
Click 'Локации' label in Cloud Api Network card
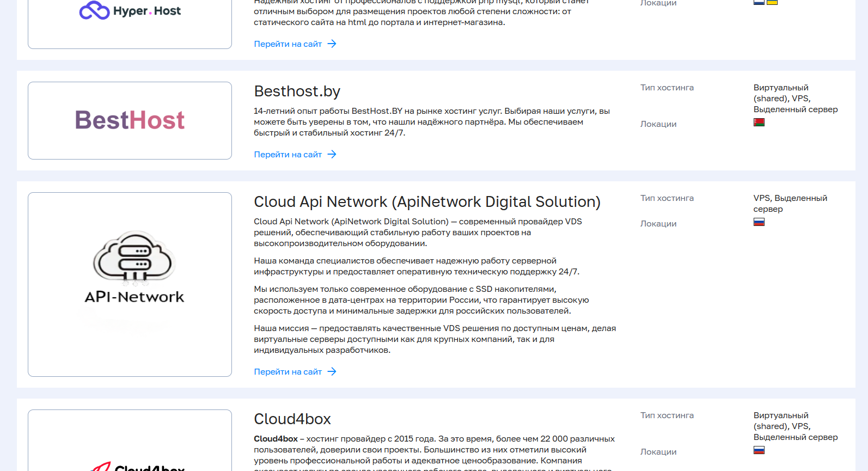click(658, 224)
